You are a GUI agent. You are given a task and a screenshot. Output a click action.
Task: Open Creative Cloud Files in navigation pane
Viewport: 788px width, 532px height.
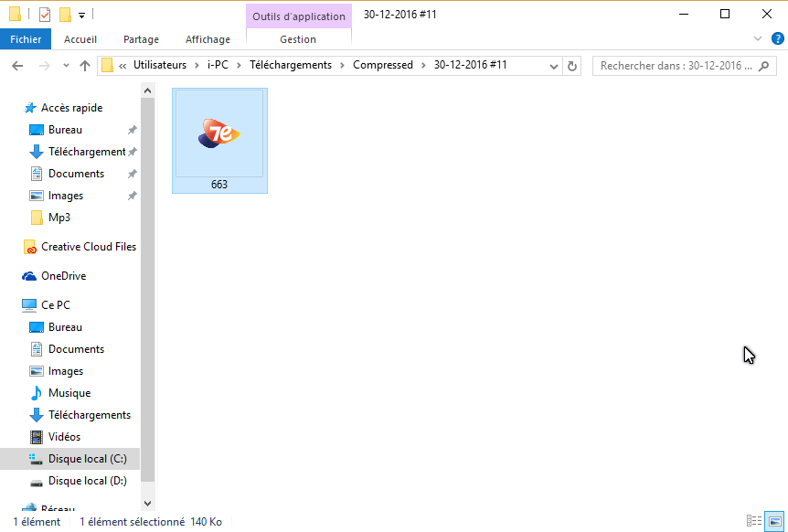89,247
